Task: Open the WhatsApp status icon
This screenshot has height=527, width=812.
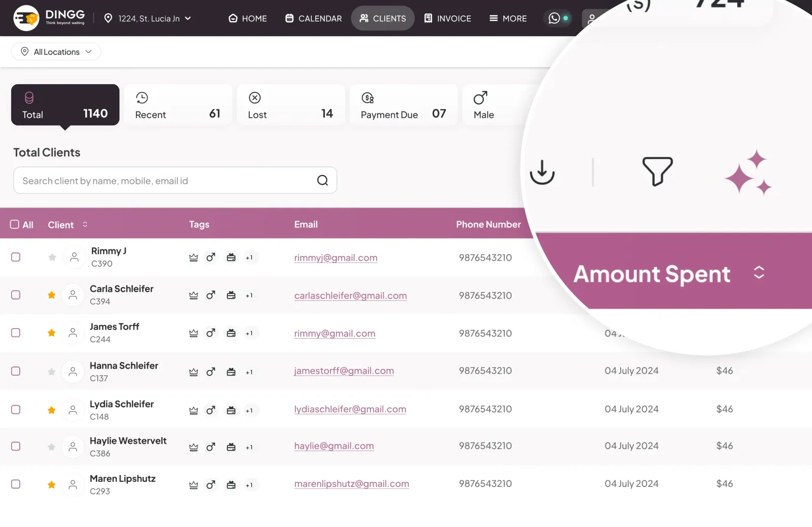Action: [554, 18]
